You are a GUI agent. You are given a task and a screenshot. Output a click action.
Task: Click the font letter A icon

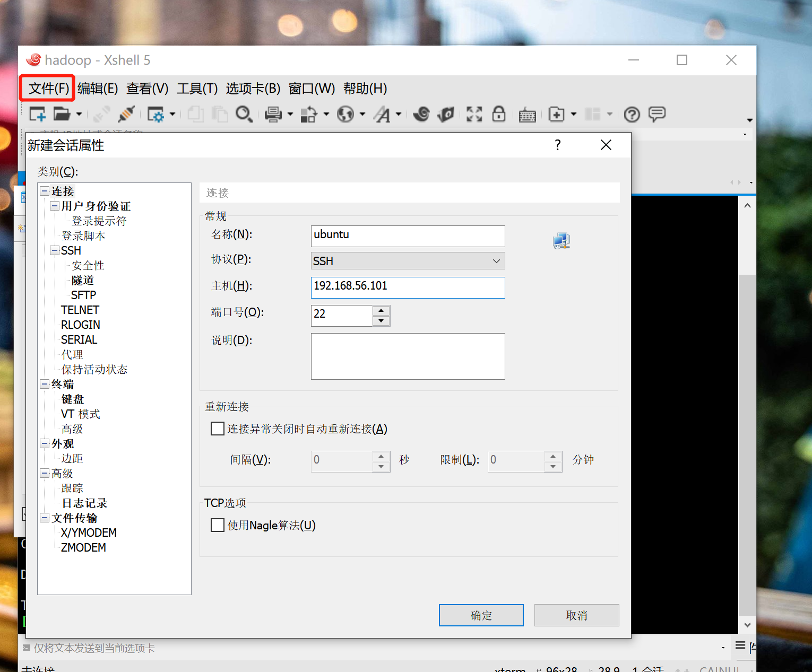click(x=382, y=114)
